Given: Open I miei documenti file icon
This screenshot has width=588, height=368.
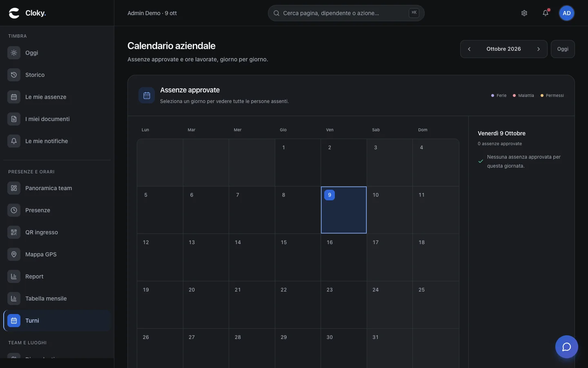Looking at the screenshot, I should click(14, 119).
